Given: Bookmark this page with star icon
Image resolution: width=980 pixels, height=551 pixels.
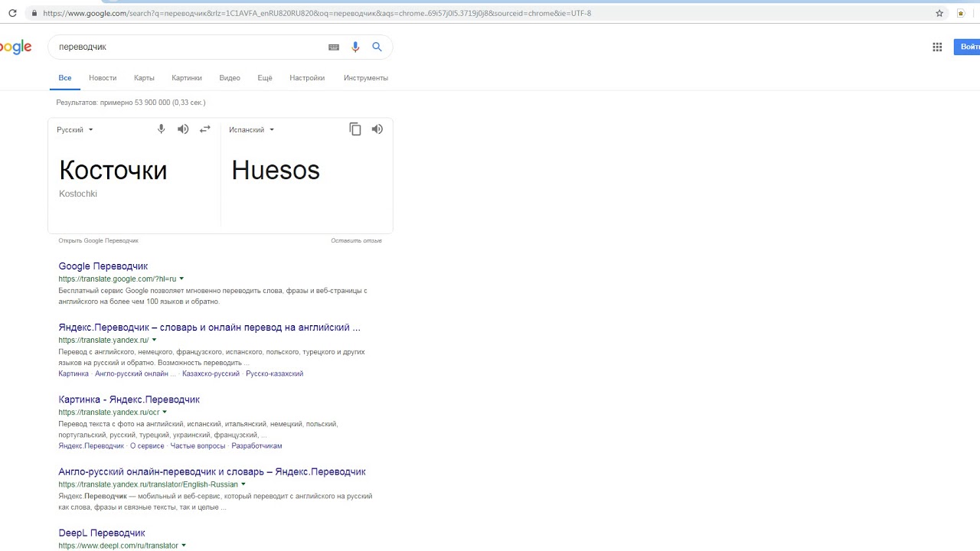Looking at the screenshot, I should click(x=939, y=13).
